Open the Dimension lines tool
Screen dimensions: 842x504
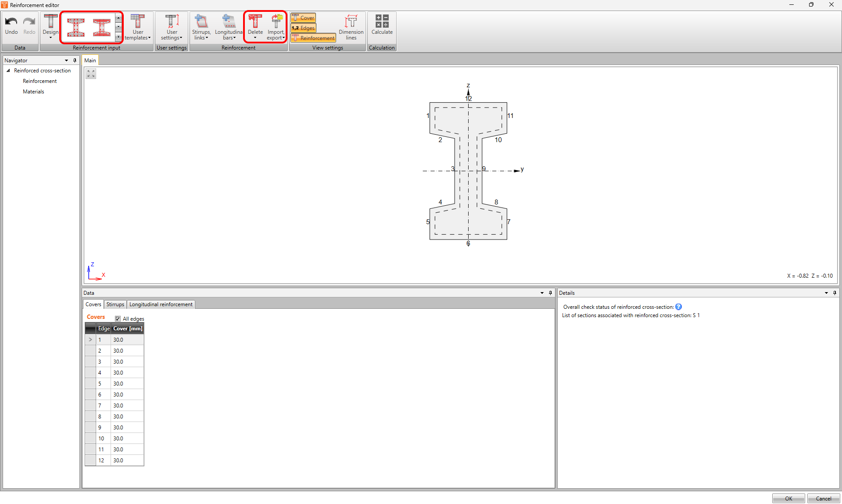click(x=351, y=28)
